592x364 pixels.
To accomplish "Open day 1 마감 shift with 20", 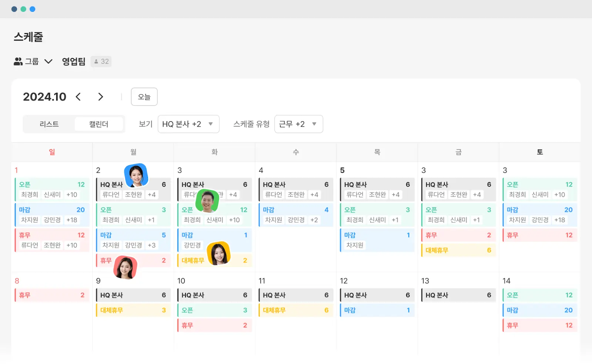I will (52, 215).
